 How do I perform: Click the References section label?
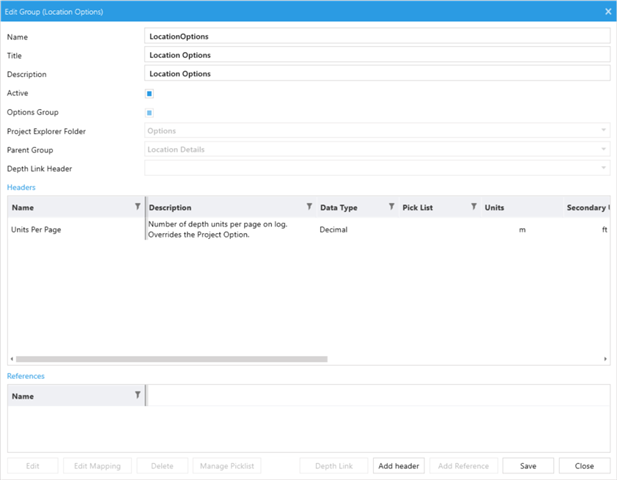(26, 376)
